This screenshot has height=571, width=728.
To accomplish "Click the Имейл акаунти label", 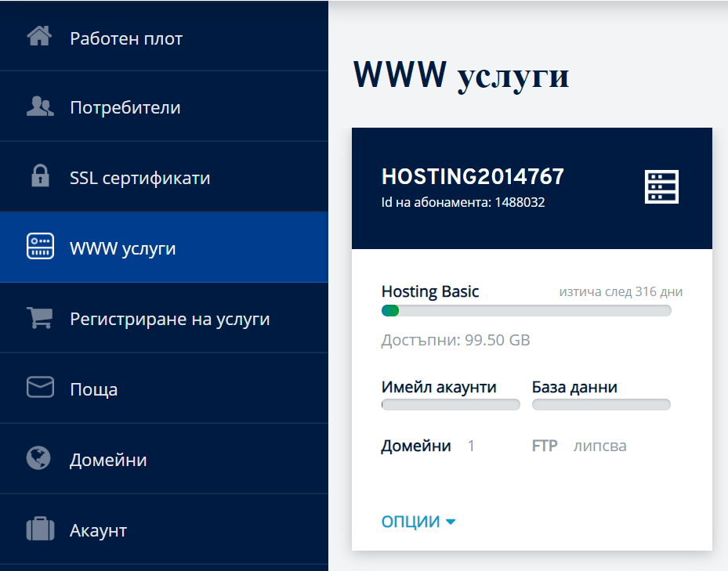I will (439, 387).
